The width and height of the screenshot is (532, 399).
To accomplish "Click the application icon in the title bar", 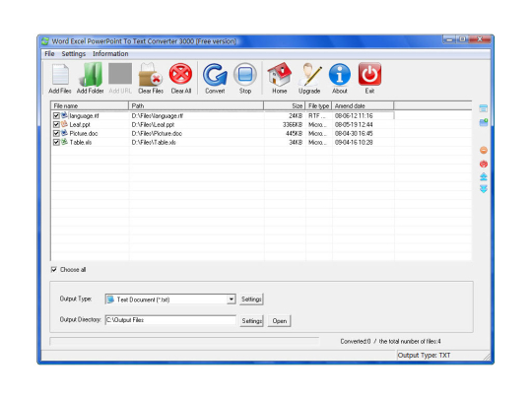I will point(45,41).
